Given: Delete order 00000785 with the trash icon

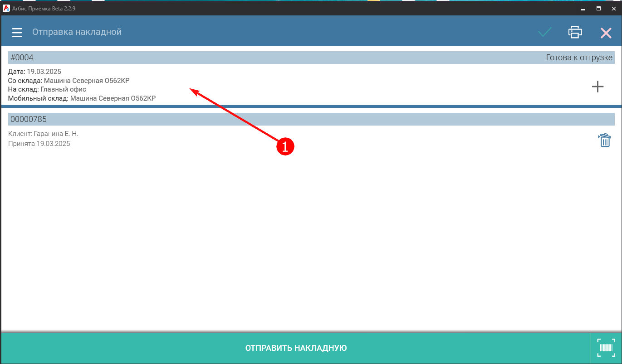Looking at the screenshot, I should [x=604, y=141].
